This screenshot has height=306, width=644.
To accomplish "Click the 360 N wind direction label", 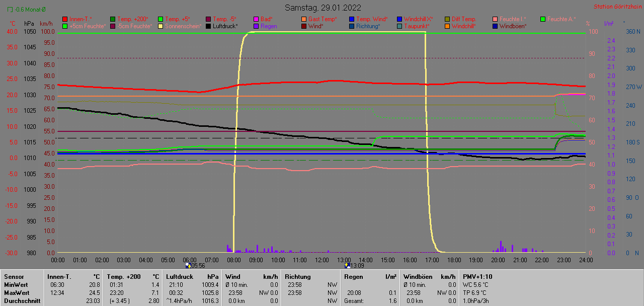I will 632,31.
